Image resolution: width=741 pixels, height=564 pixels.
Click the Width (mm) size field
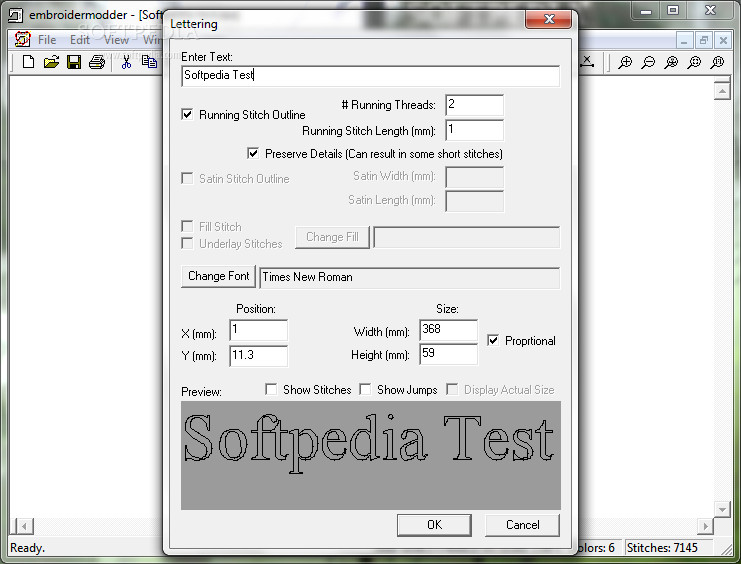point(448,330)
